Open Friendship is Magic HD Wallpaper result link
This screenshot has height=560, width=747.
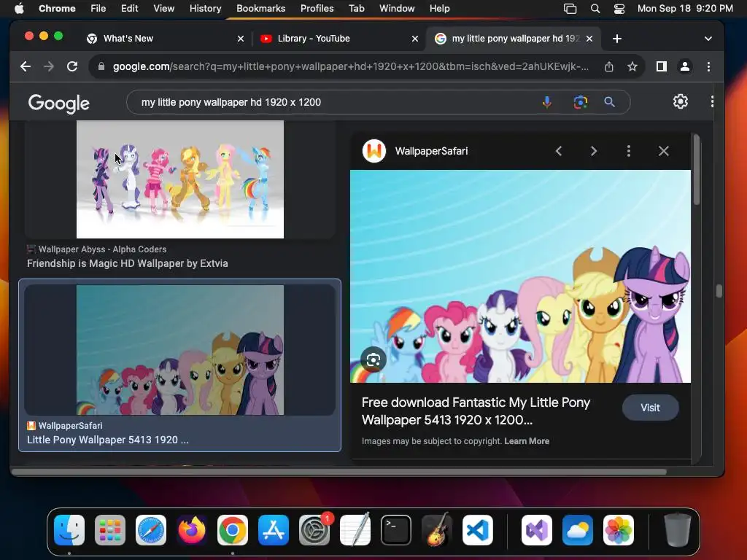127,263
